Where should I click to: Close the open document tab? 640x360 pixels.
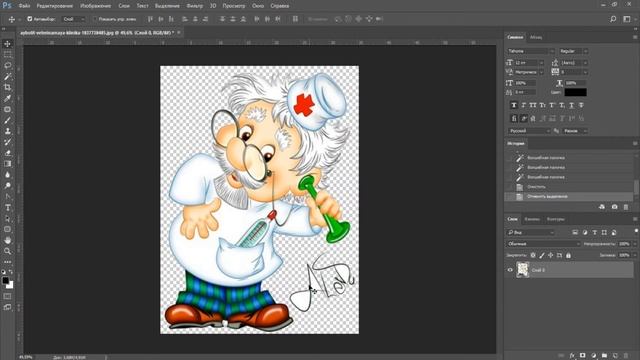coord(179,32)
